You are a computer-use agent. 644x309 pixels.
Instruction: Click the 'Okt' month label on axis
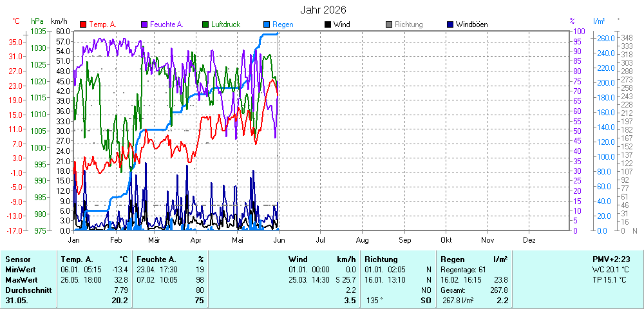point(446,239)
